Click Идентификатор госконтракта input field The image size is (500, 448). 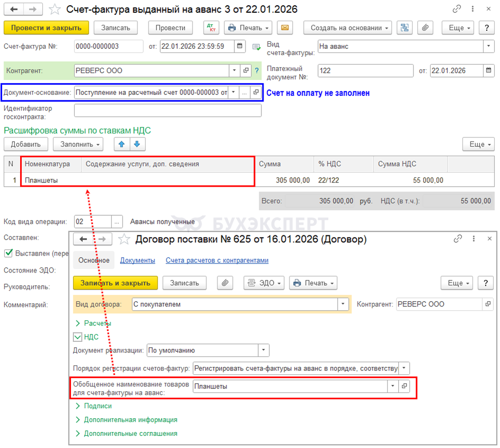click(168, 111)
